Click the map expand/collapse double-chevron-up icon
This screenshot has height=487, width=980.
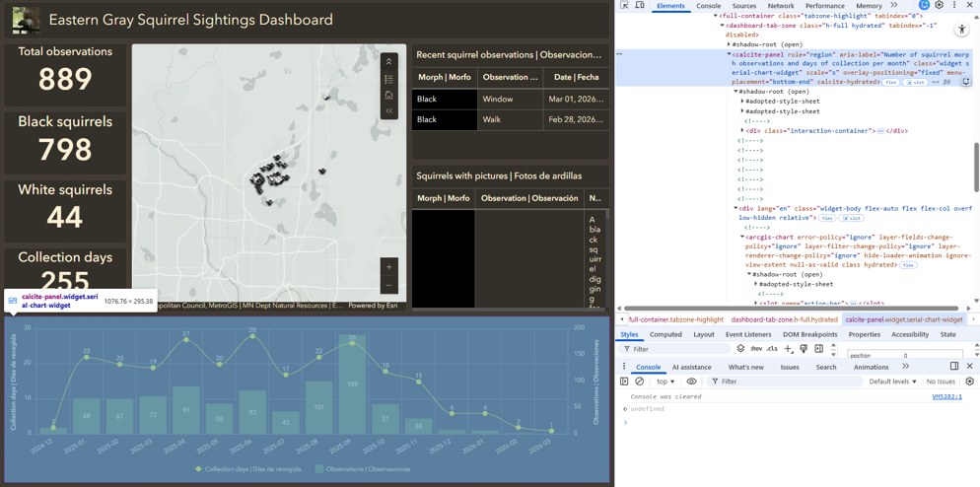tap(388, 61)
